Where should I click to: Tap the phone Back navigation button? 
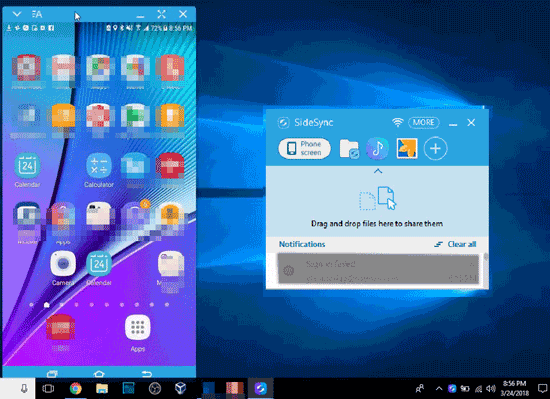click(x=147, y=373)
